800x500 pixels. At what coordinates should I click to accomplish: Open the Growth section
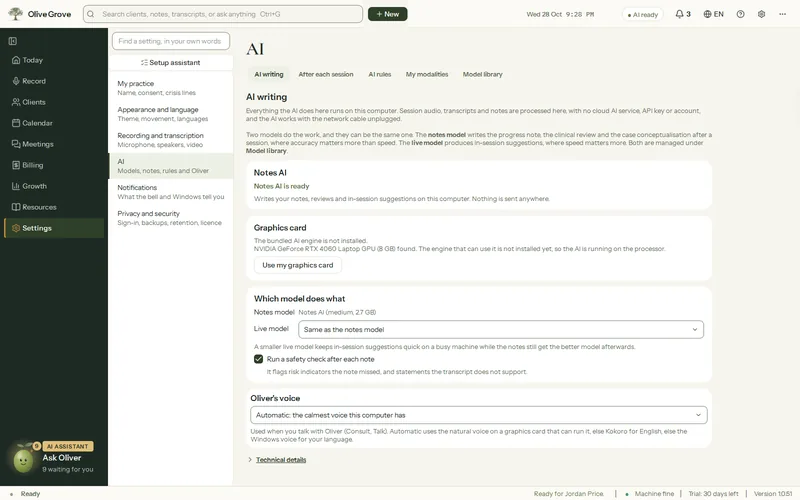pyautogui.click(x=54, y=186)
